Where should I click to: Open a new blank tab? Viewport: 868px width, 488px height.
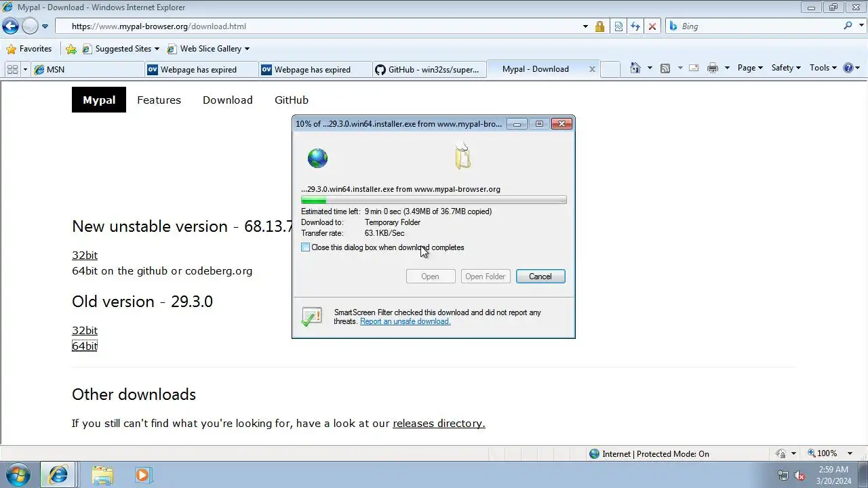(x=610, y=69)
